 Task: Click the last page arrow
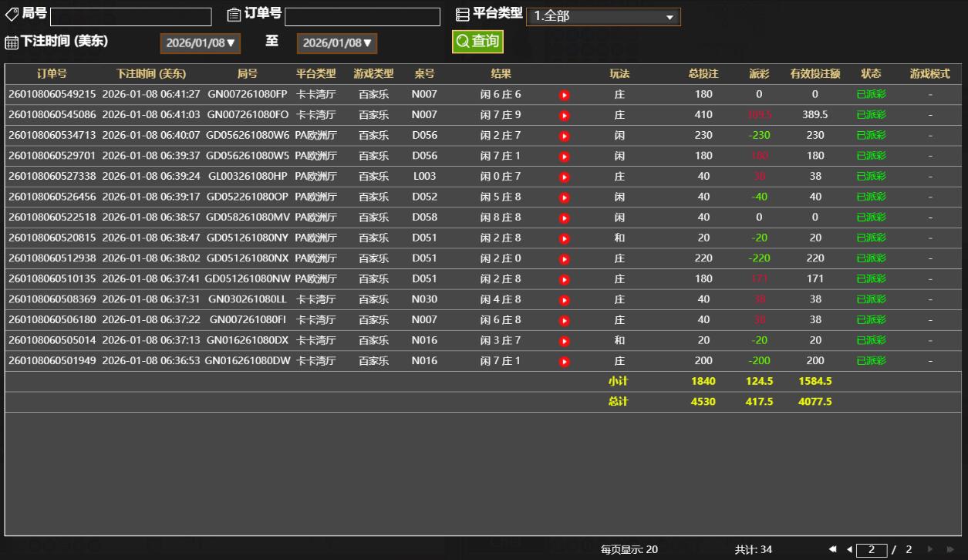click(x=949, y=549)
